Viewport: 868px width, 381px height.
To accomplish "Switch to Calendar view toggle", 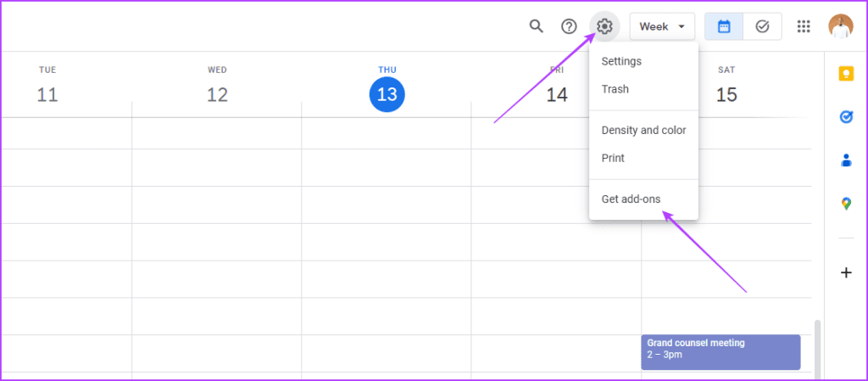I will click(x=724, y=26).
